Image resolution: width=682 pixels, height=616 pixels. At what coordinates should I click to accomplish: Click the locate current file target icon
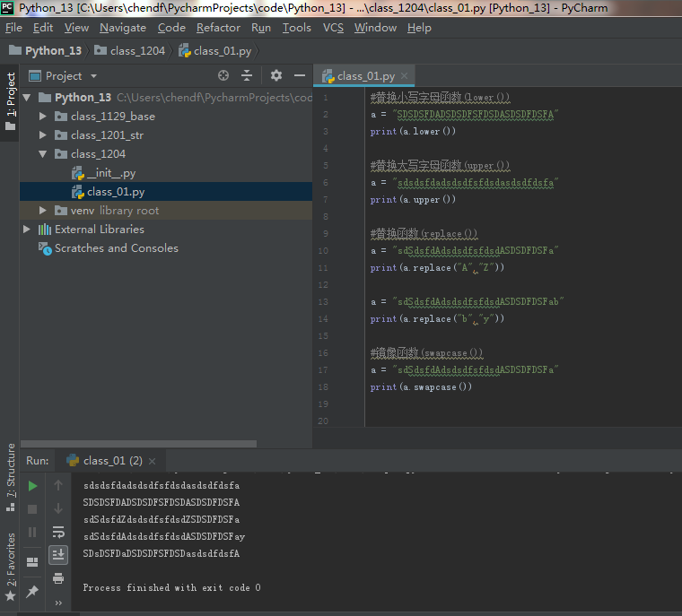[223, 76]
